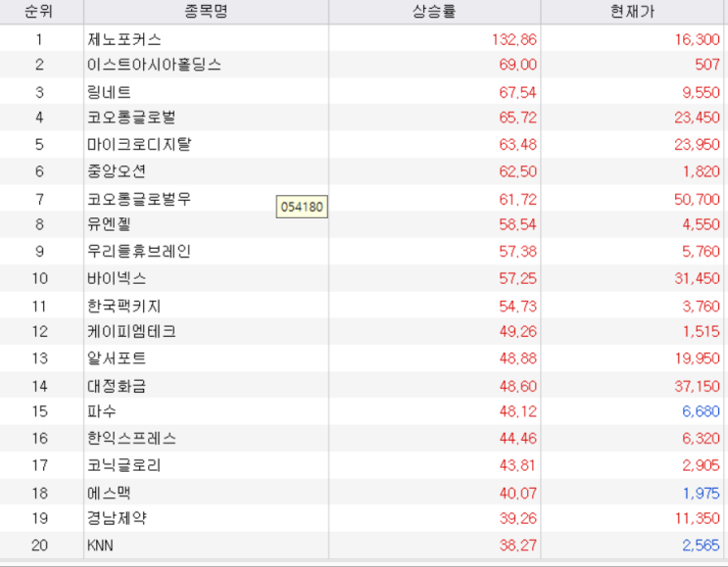Viewport: 728px width, 567px height.
Task: Click the 57.25 rise rate value
Action: pyautogui.click(x=518, y=278)
